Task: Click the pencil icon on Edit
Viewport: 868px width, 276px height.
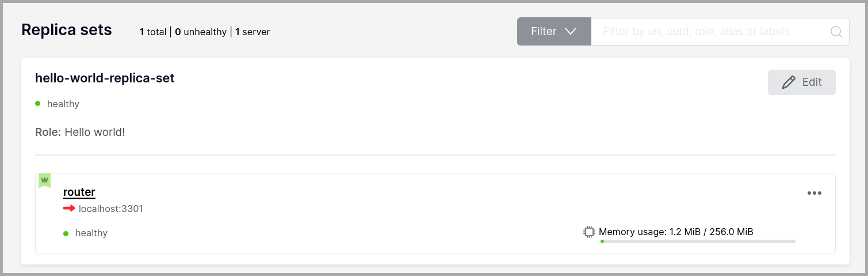Action: (789, 82)
